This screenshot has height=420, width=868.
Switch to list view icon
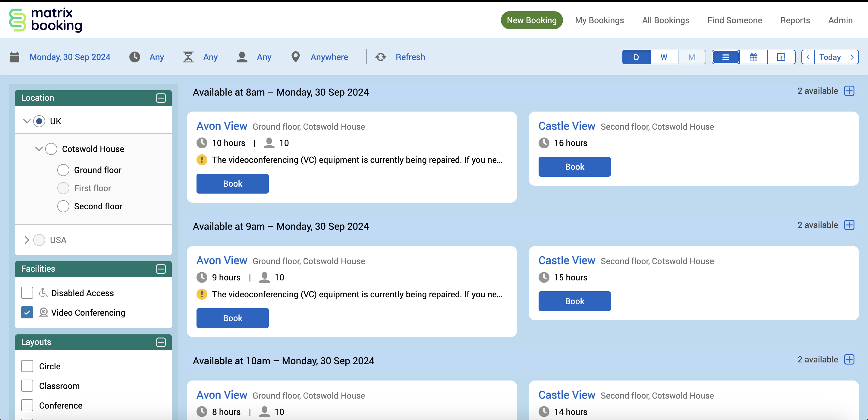click(x=726, y=57)
